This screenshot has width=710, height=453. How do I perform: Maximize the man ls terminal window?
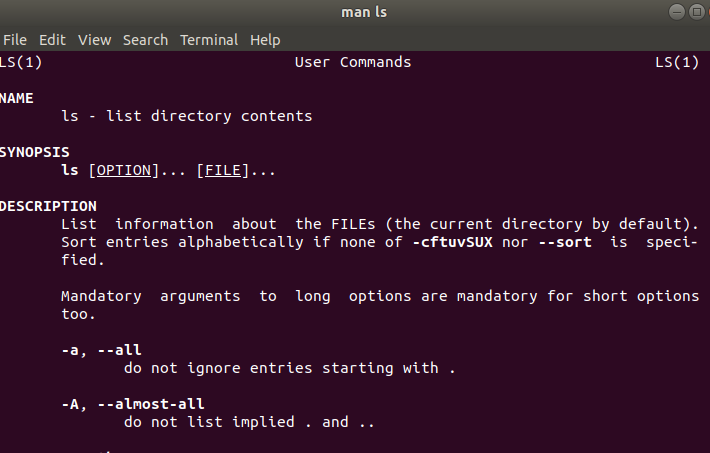(x=697, y=12)
